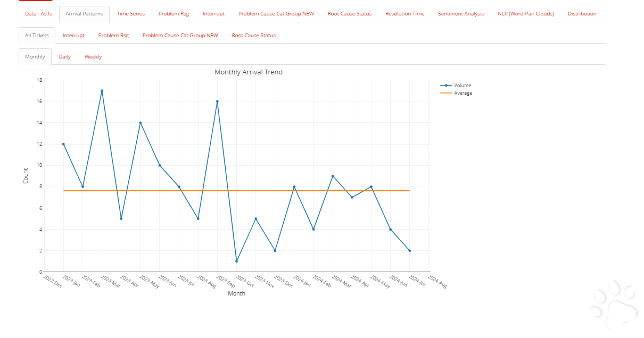Toggle the Volume series in the legend

[456, 86]
